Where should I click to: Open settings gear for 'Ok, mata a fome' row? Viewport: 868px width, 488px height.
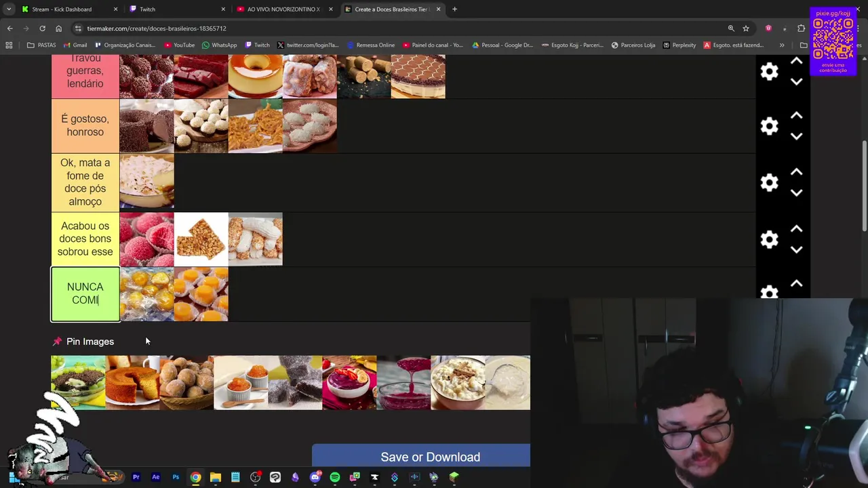(x=769, y=183)
